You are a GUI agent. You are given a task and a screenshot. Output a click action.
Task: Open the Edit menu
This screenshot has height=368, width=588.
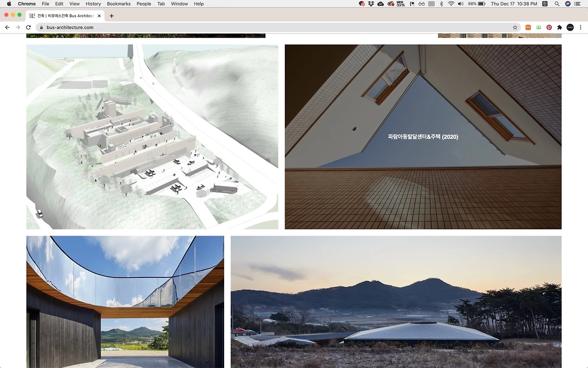point(59,4)
